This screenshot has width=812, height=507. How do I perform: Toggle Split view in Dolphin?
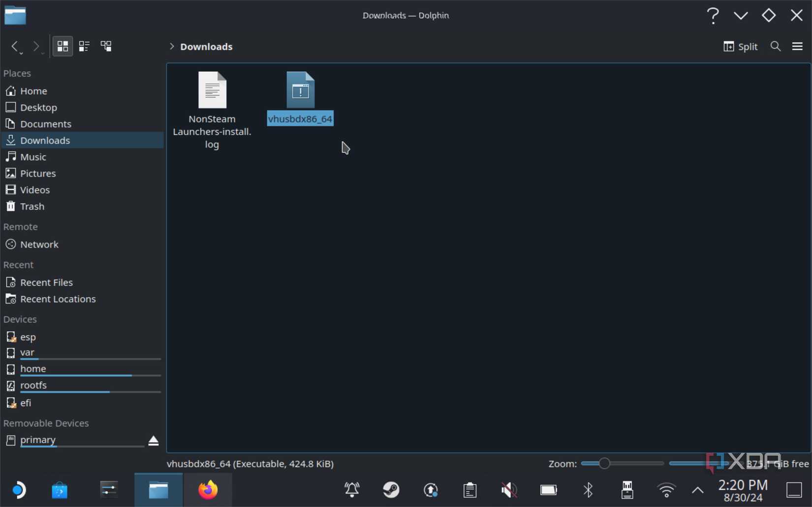coord(740,46)
